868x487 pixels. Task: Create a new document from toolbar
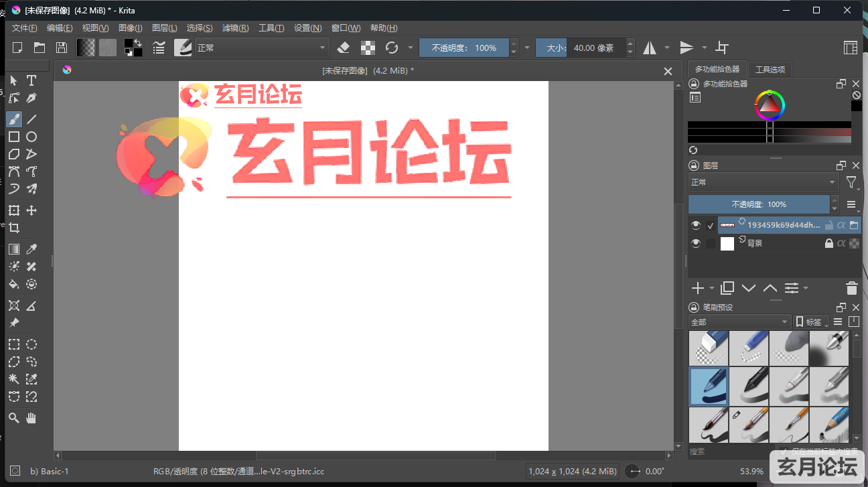[18, 48]
